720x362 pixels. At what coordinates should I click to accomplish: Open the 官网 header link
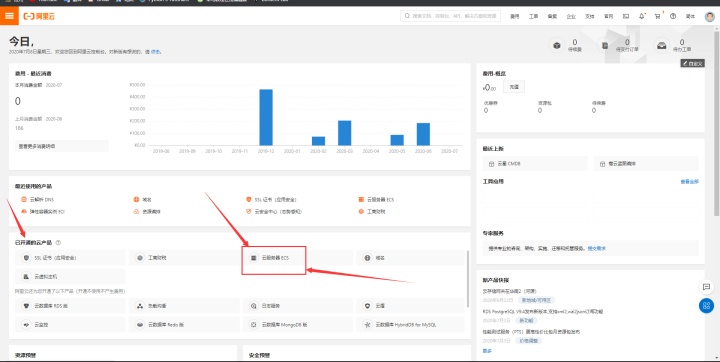coord(608,17)
